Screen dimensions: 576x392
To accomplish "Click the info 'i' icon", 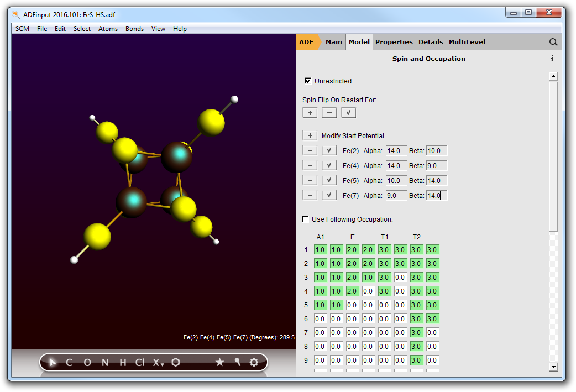I will point(552,59).
